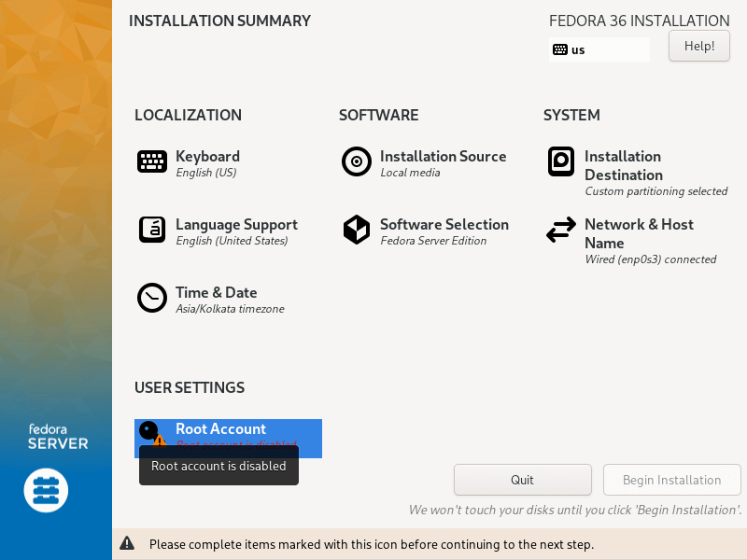Click the Begin Installation button
This screenshot has width=747, height=560.
coord(671,480)
